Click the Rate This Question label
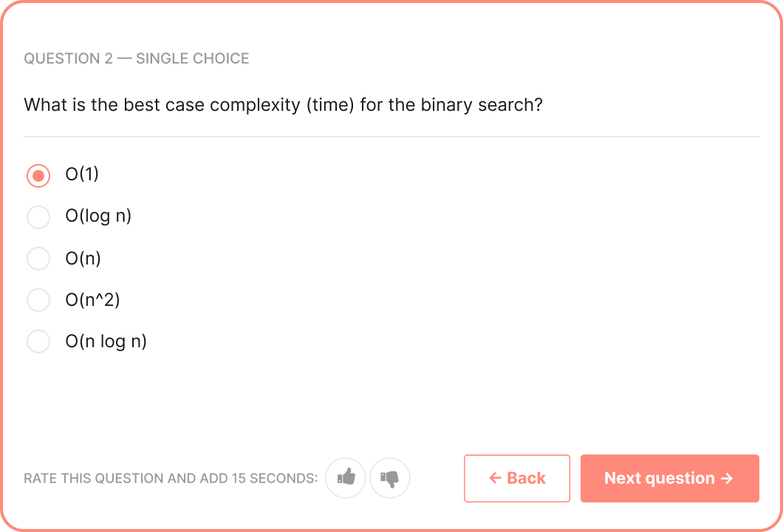Screen dimensions: 783x532 pos(171,479)
